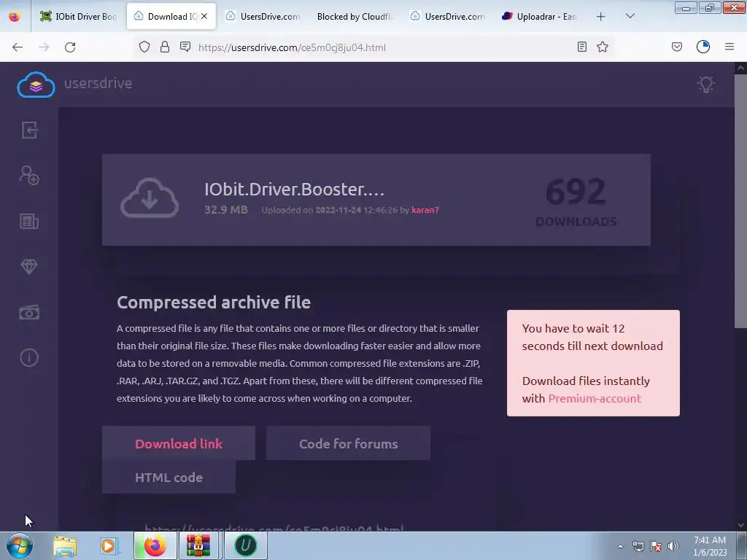This screenshot has width=747, height=560.
Task: Open the premium diamond sidebar icon
Action: pos(29,266)
